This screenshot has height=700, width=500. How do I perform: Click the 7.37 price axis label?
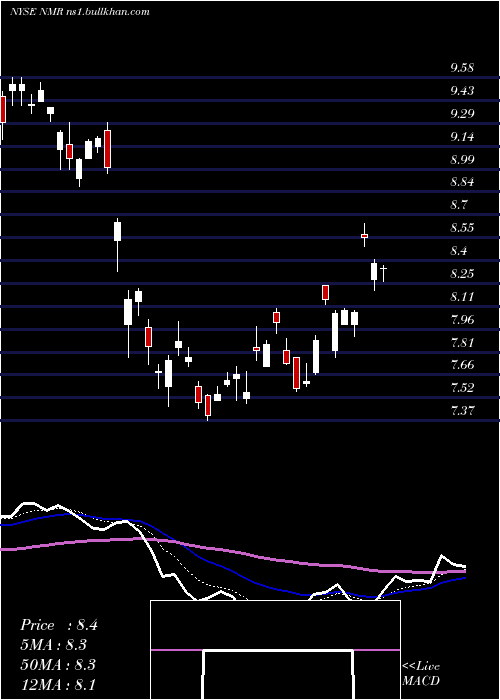pos(462,410)
